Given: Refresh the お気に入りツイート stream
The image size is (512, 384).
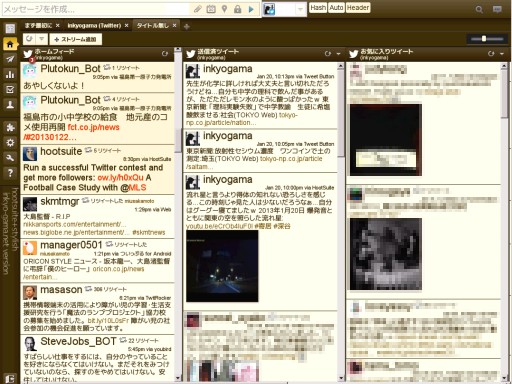Looking at the screenshot, I should tap(491, 53).
